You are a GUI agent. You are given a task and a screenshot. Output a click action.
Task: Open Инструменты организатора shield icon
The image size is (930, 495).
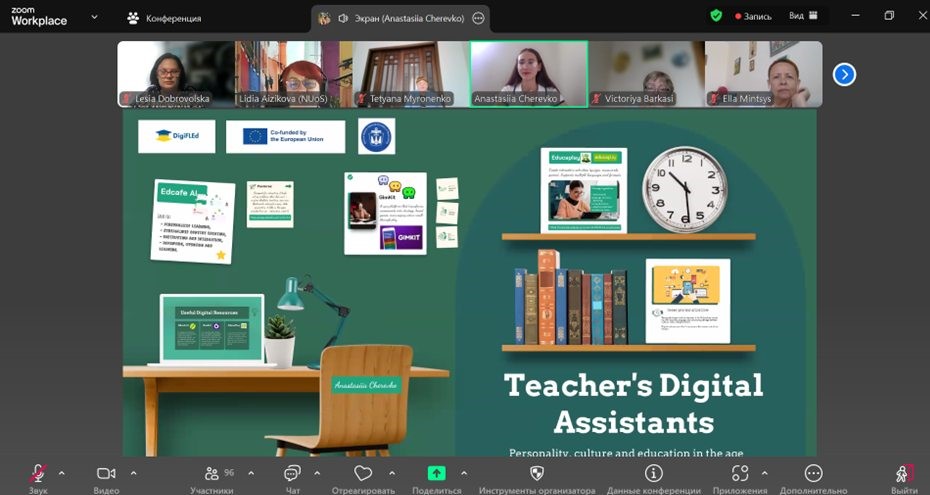coord(537,474)
